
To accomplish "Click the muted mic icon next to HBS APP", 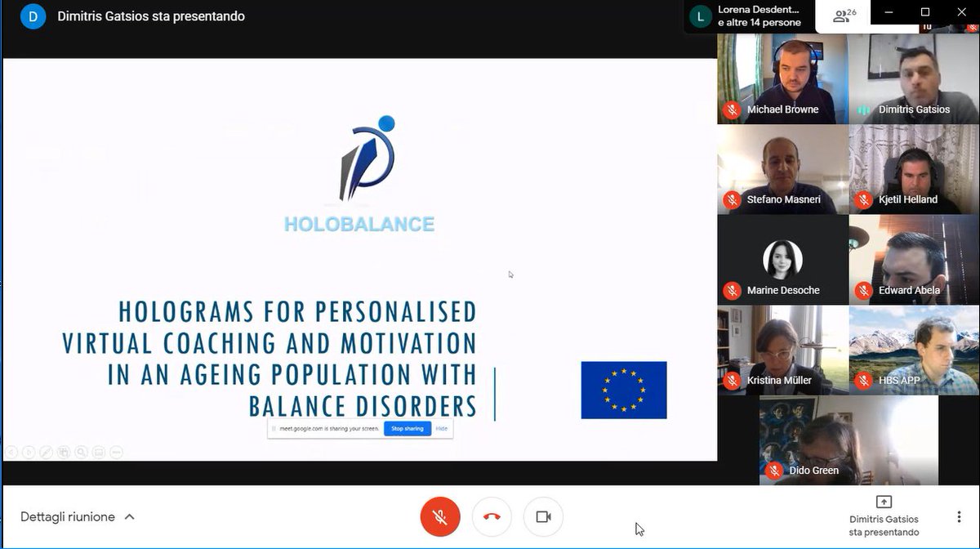I will point(864,381).
